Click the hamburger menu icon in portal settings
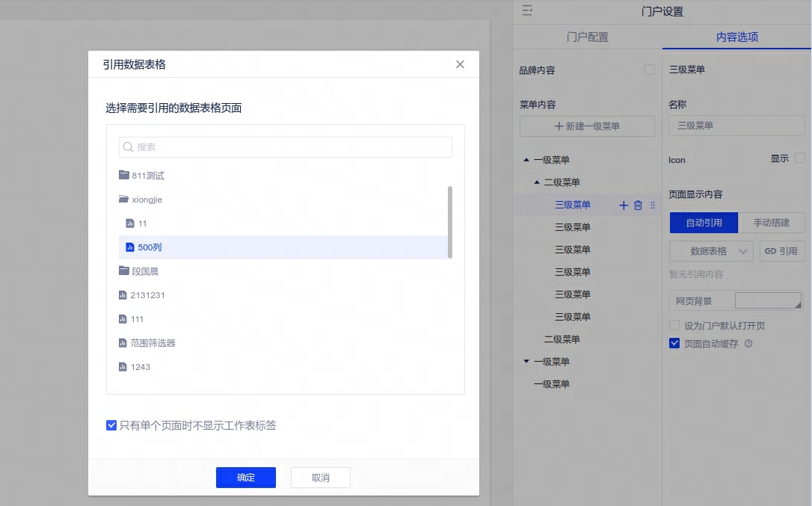The width and height of the screenshot is (812, 506). click(x=527, y=10)
